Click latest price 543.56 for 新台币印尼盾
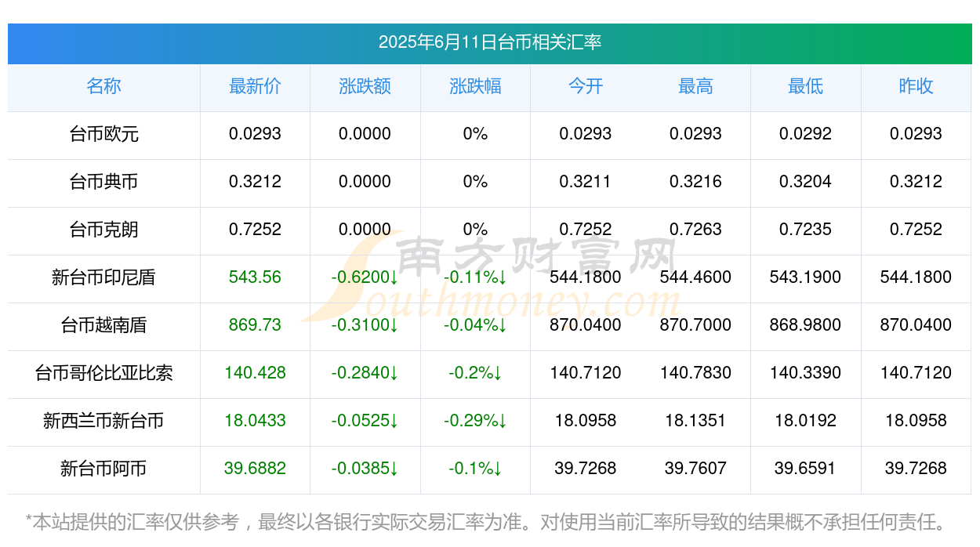 pyautogui.click(x=255, y=277)
